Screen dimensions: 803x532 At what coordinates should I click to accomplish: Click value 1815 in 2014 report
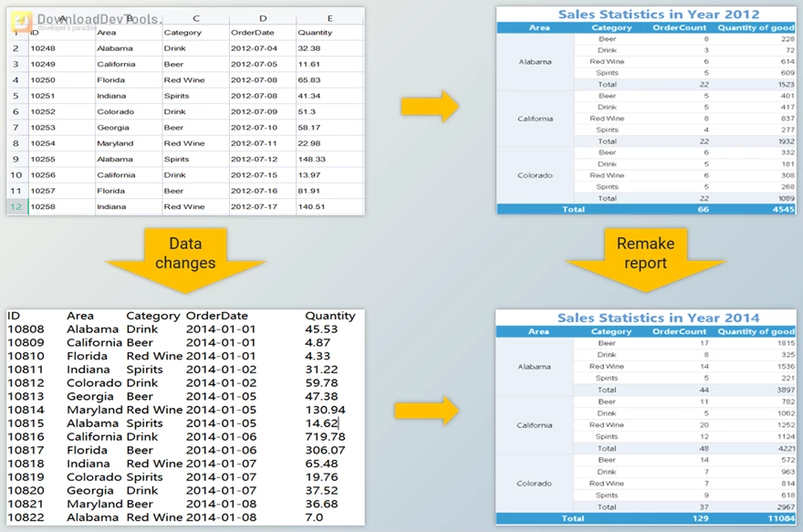[x=786, y=343]
